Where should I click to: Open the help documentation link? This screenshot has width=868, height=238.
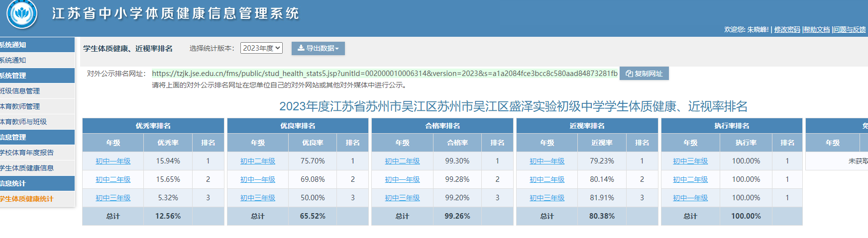(816, 30)
